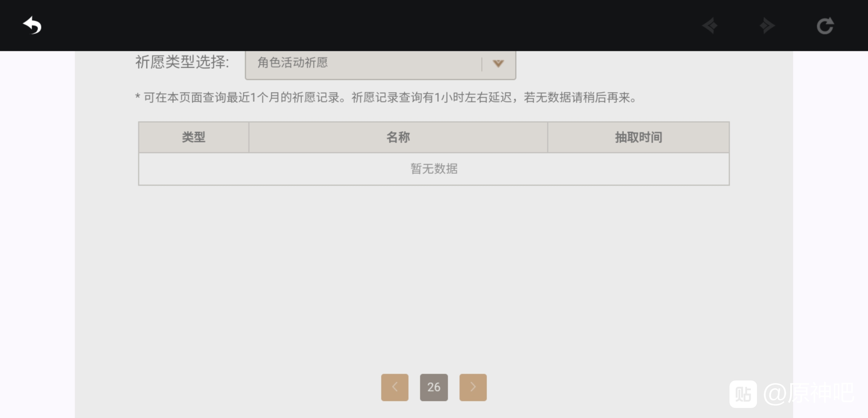Click the 类型 column header
The image size is (868, 418).
point(194,137)
